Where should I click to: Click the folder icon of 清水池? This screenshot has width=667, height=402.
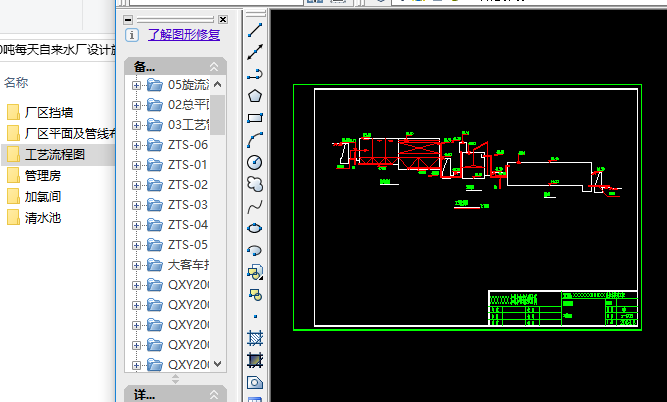[x=13, y=218]
